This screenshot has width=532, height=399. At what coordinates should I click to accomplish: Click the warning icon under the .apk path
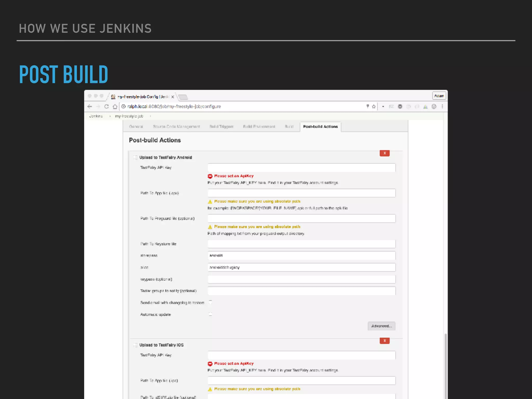pyautogui.click(x=210, y=202)
